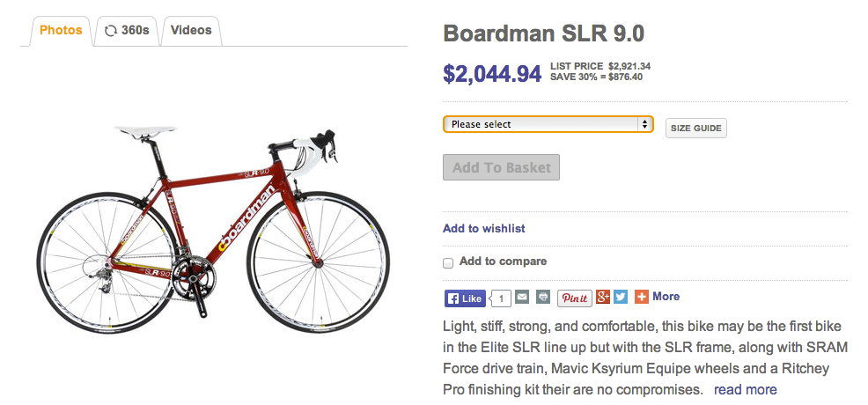This screenshot has width=868, height=405.
Task: Share the bike via the email icon
Action: click(523, 298)
